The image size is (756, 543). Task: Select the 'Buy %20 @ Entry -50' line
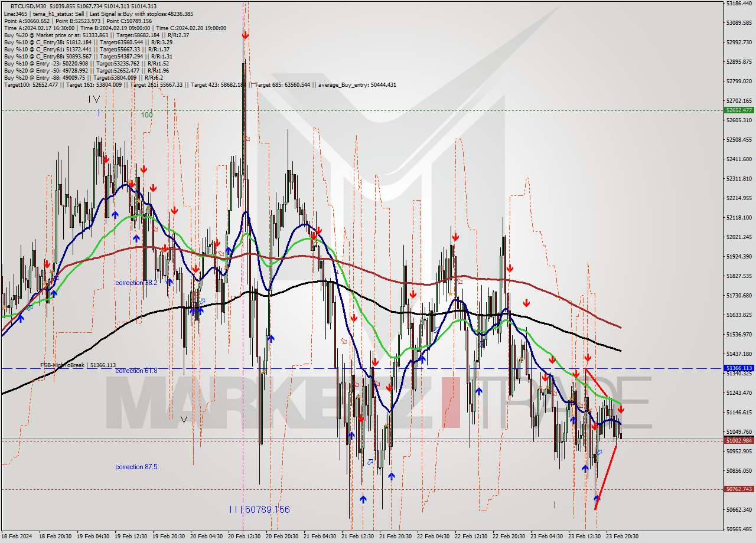coord(86,71)
